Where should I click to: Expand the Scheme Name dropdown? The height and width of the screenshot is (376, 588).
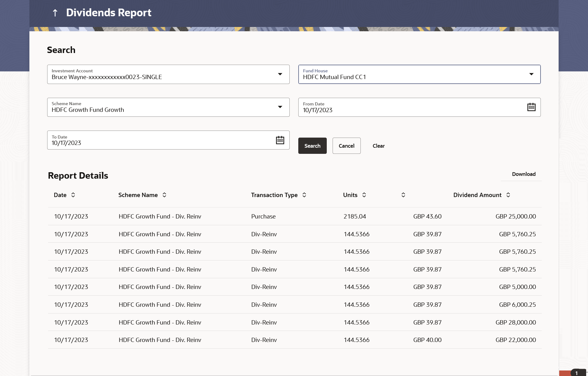pyautogui.click(x=280, y=107)
